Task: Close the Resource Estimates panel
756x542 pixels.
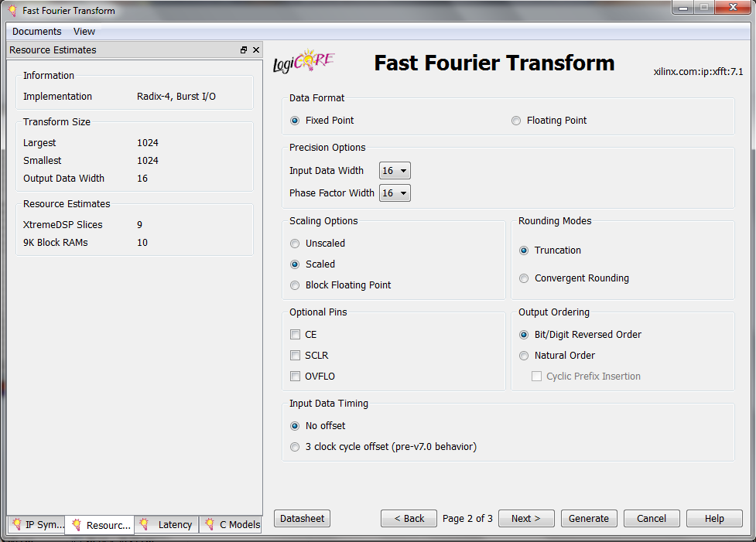Action: [256, 50]
